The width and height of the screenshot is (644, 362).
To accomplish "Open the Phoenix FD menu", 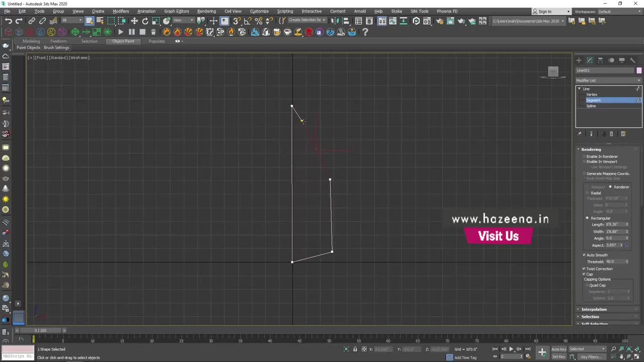I will [447, 11].
